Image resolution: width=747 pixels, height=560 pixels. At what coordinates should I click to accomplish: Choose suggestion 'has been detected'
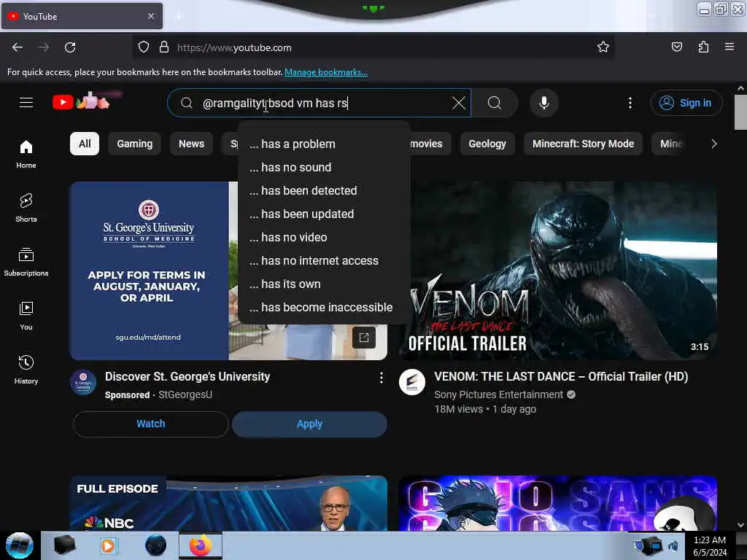[x=324, y=190]
